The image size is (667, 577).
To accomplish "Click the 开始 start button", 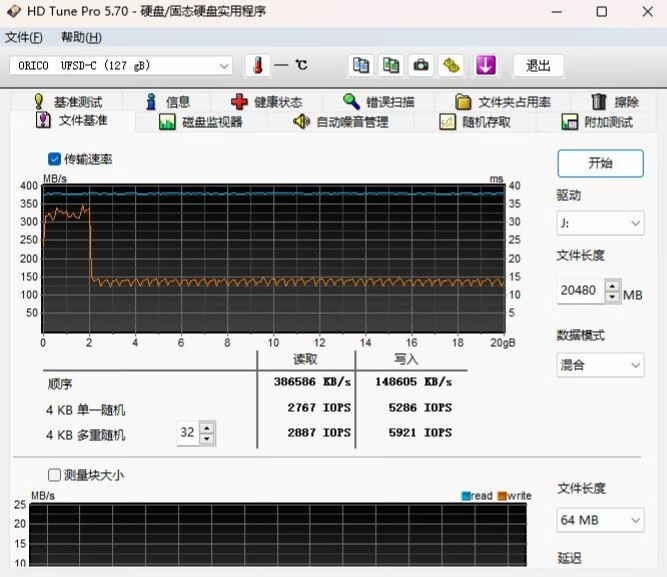I will [600, 163].
